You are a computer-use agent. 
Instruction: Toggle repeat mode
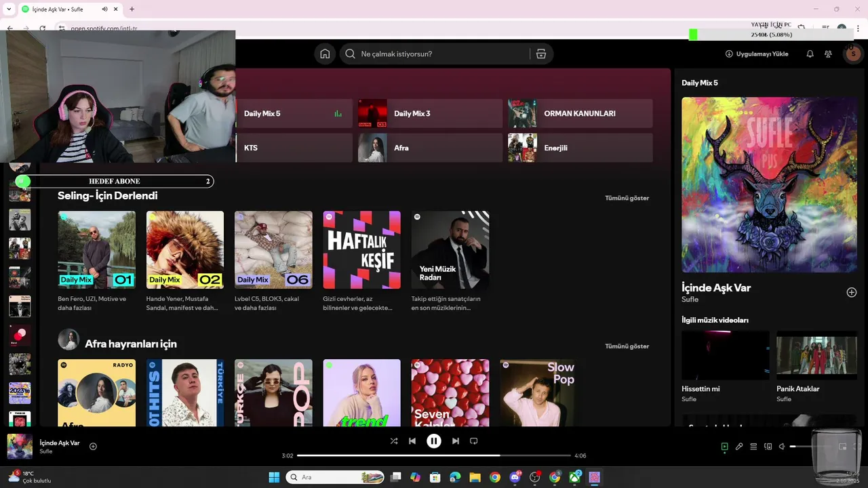pyautogui.click(x=474, y=441)
